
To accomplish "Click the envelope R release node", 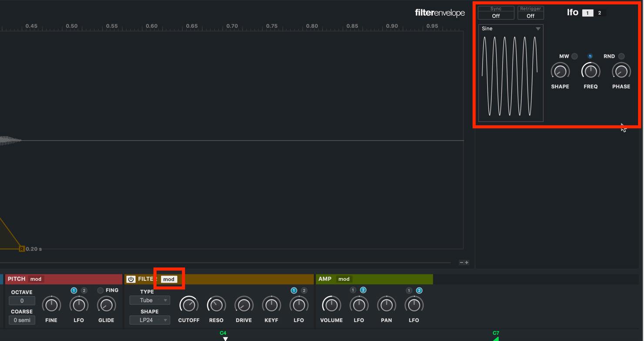I will [21, 249].
